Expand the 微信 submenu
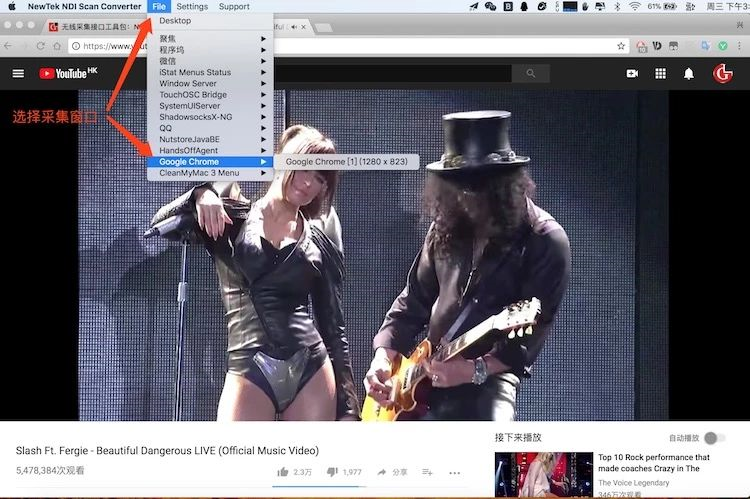750x499 pixels. 210,61
